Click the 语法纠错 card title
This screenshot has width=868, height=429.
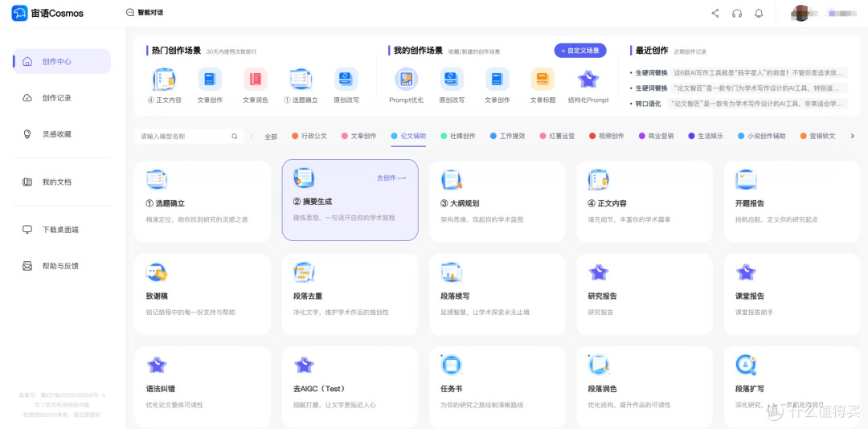point(161,389)
